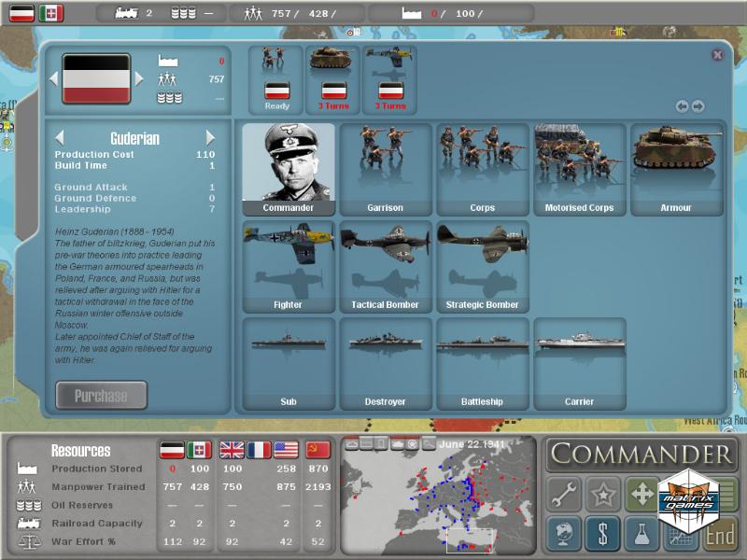Page production queue left with round arrow
Viewport: 747px width, 560px height.
tap(682, 106)
